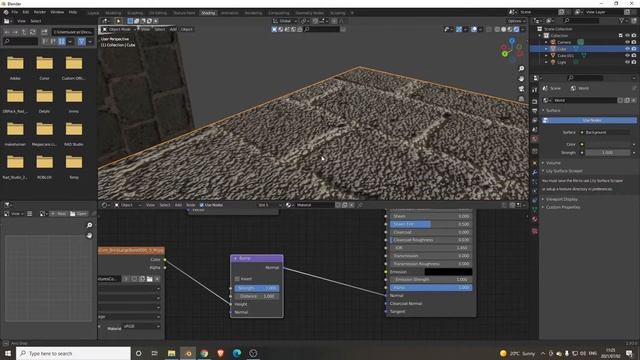Image resolution: width=640 pixels, height=360 pixels.
Task: Switch viewport to solid shading
Action: (x=503, y=29)
